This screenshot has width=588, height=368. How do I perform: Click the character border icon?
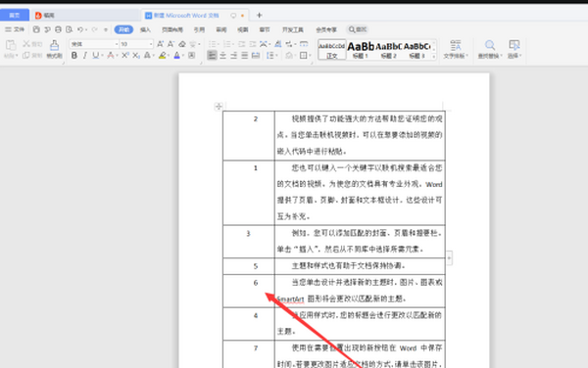coord(192,56)
